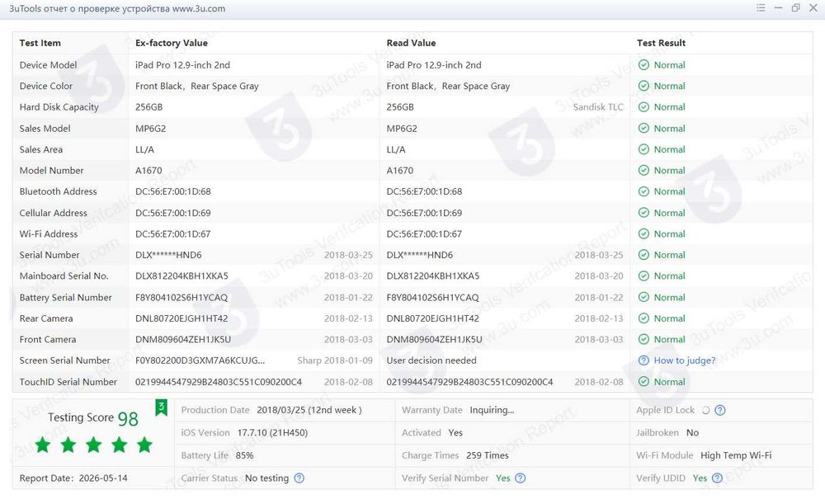This screenshot has height=504, width=825.
Task: Click the Device Color row label
Action: pyautogui.click(x=45, y=86)
